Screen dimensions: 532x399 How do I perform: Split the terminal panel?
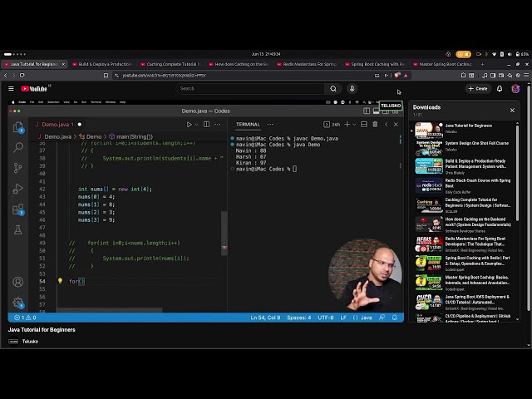[364, 125]
